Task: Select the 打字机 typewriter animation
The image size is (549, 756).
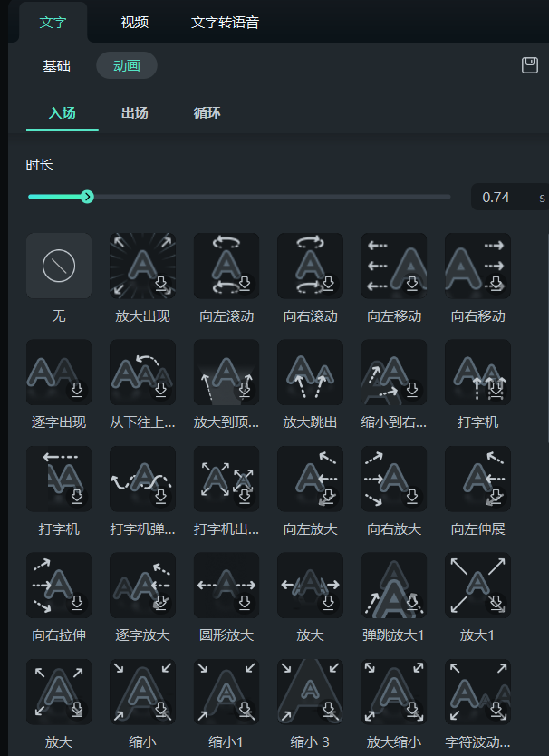Action: 477,372
